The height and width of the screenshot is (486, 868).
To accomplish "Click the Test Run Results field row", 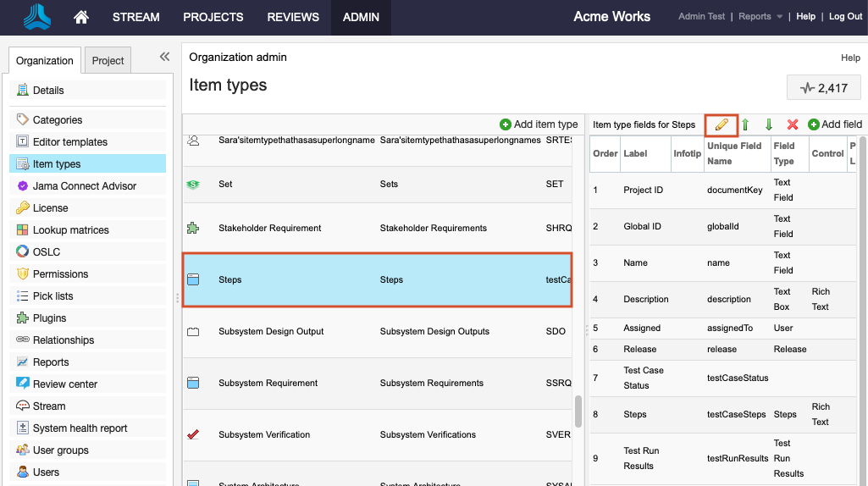I will (x=723, y=458).
